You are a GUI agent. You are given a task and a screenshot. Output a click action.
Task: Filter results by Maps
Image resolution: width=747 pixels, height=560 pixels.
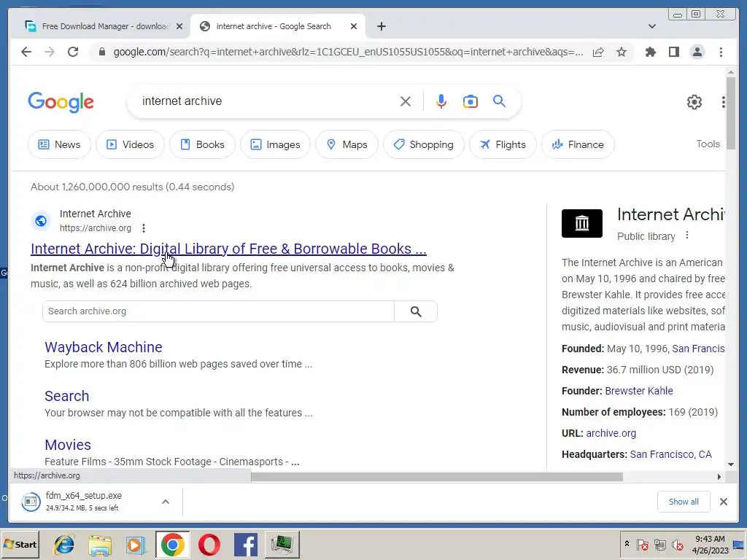tap(347, 144)
